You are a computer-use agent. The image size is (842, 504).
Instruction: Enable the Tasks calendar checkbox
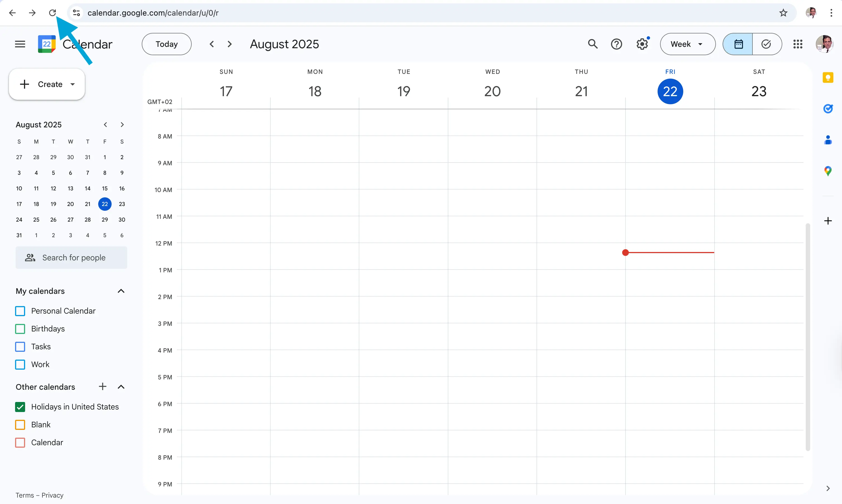[20, 347]
